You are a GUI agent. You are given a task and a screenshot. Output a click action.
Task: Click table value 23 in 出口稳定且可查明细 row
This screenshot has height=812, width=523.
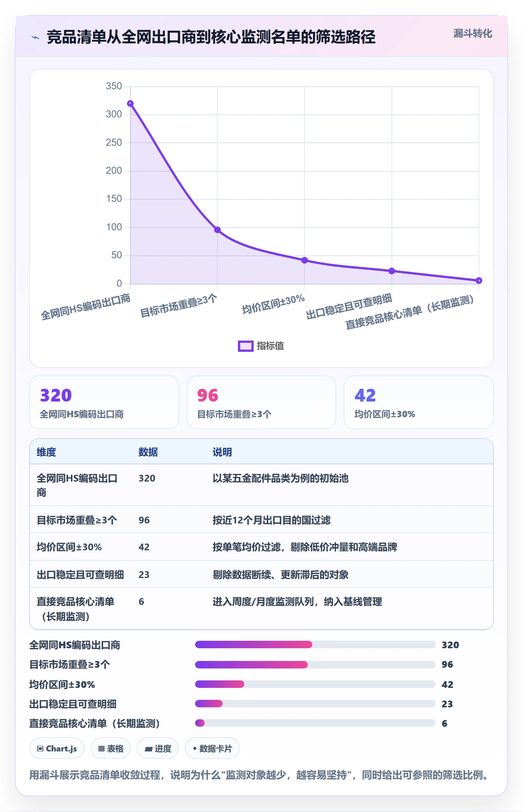click(144, 575)
